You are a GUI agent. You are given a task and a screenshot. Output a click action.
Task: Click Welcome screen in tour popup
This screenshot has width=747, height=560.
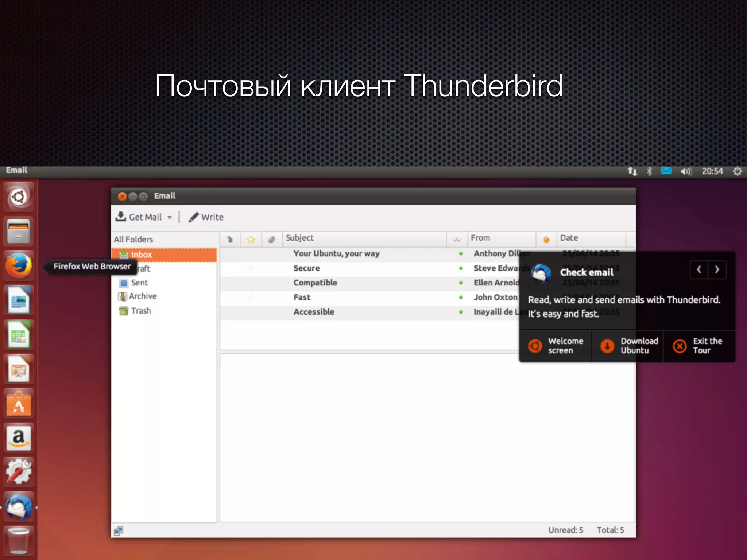556,346
